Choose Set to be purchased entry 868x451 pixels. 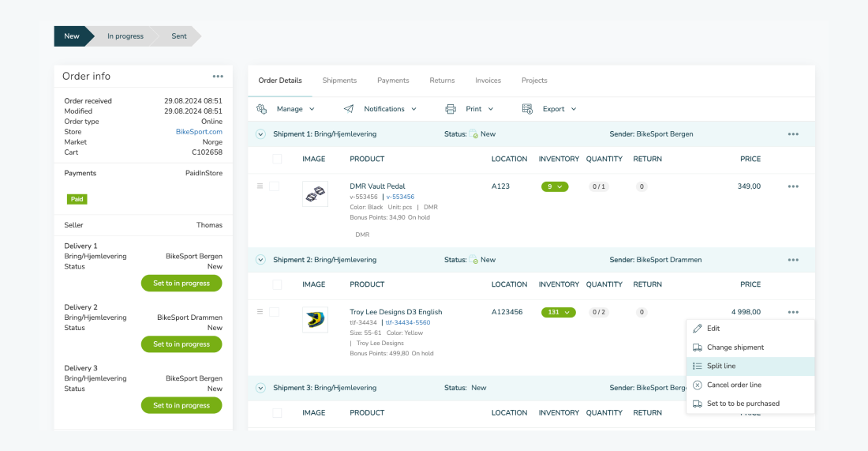coord(750,404)
